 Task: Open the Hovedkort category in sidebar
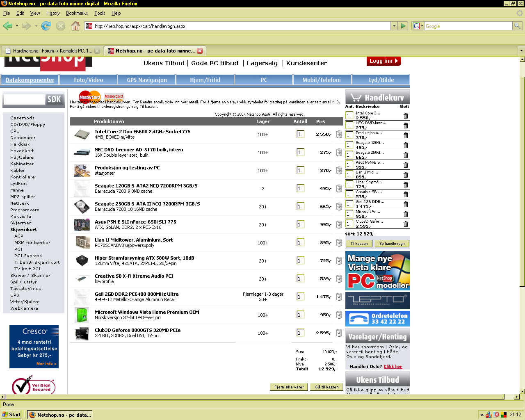click(x=22, y=151)
